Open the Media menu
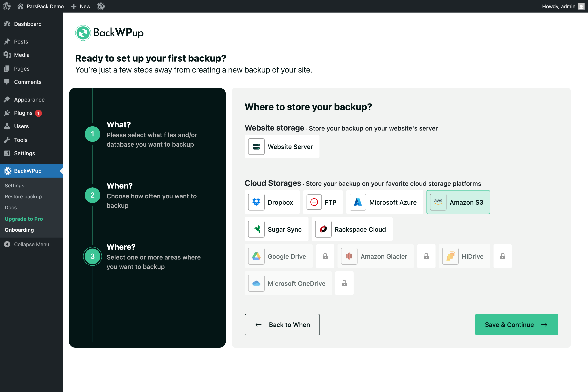 click(22, 55)
